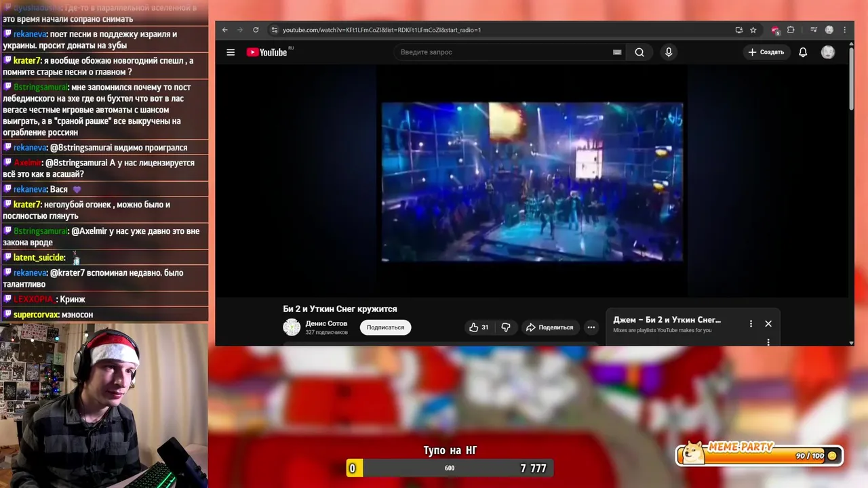Image resolution: width=868 pixels, height=488 pixels.
Task: Click the video player area
Action: coord(532,182)
